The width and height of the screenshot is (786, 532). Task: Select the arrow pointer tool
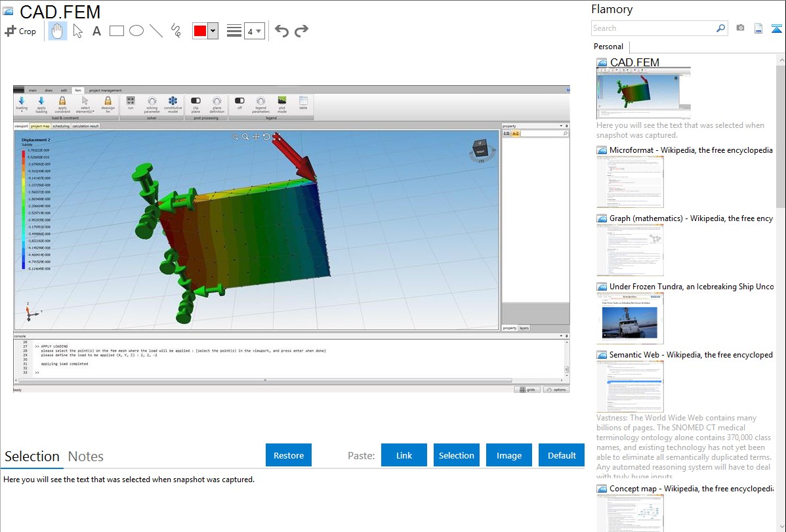coord(77,31)
